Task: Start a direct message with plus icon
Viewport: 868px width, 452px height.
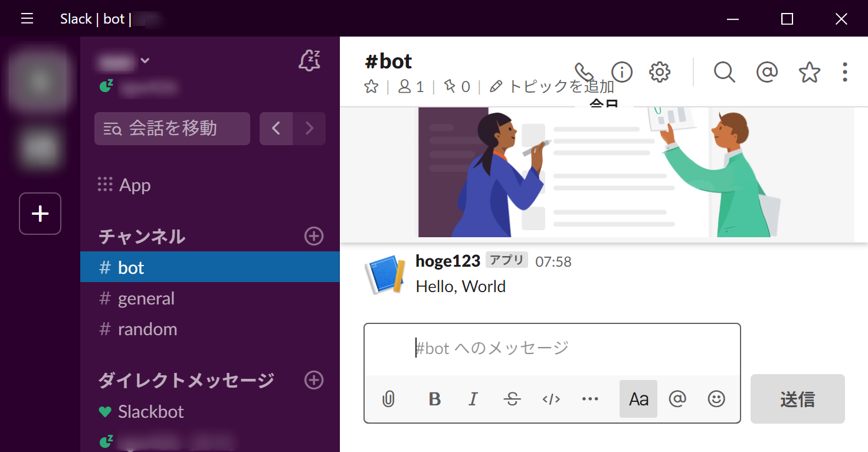Action: coord(314,380)
